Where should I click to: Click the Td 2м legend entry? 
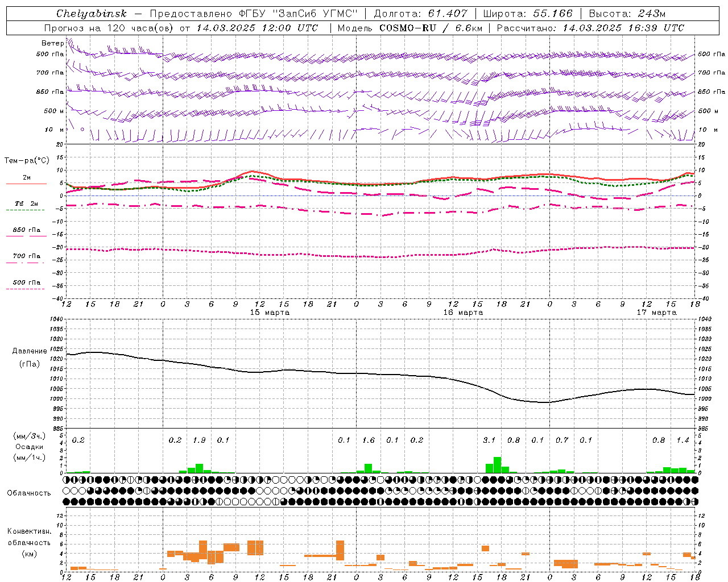(26, 203)
